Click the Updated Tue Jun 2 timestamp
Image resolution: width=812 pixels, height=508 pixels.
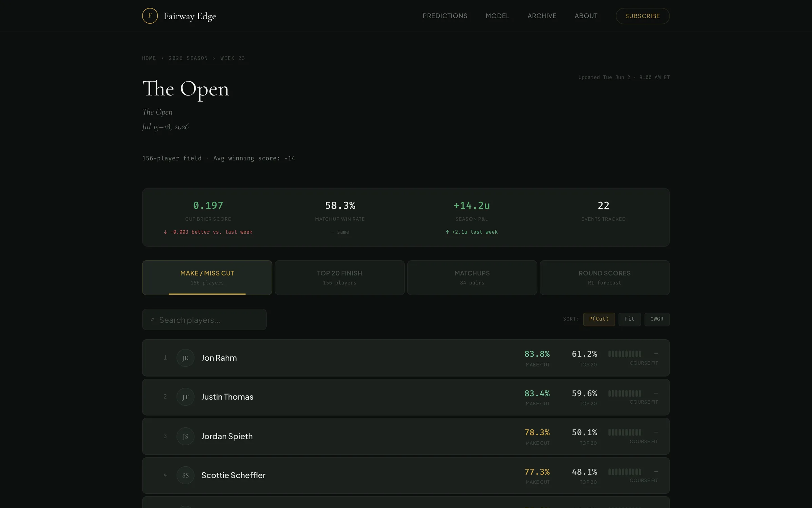pos(624,77)
